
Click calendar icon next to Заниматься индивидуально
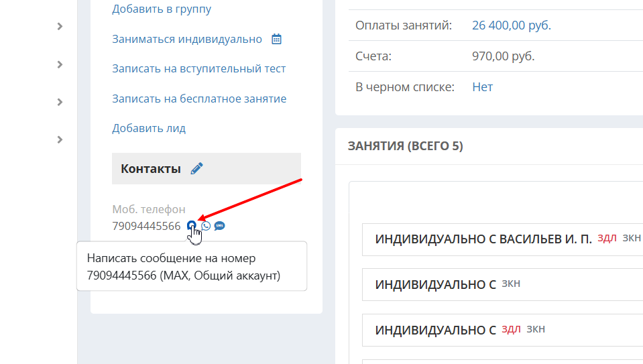coord(276,39)
